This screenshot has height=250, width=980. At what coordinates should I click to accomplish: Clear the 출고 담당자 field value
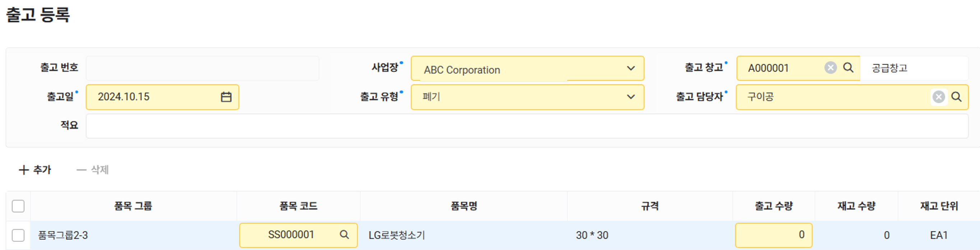click(x=938, y=97)
